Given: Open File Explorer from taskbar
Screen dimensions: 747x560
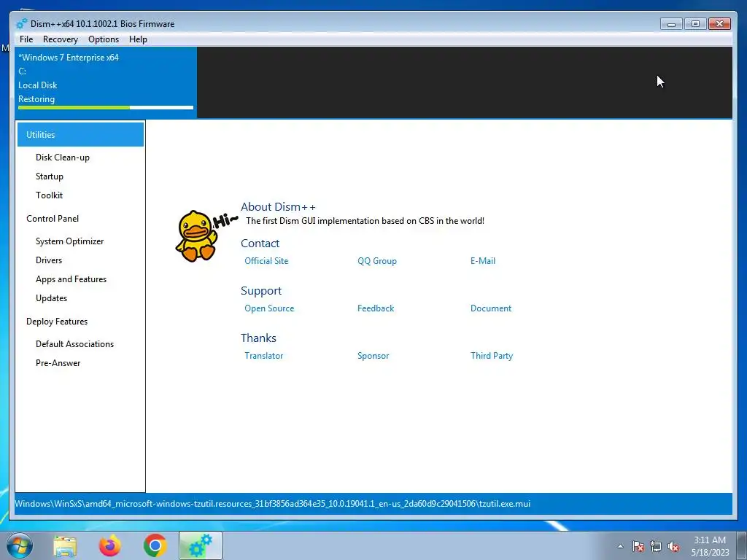Looking at the screenshot, I should [65, 545].
